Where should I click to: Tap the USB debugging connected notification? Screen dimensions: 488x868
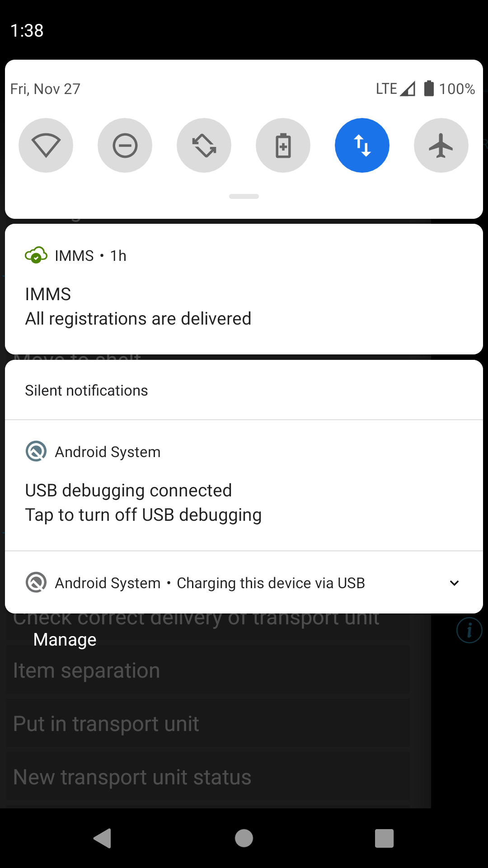[x=244, y=486]
